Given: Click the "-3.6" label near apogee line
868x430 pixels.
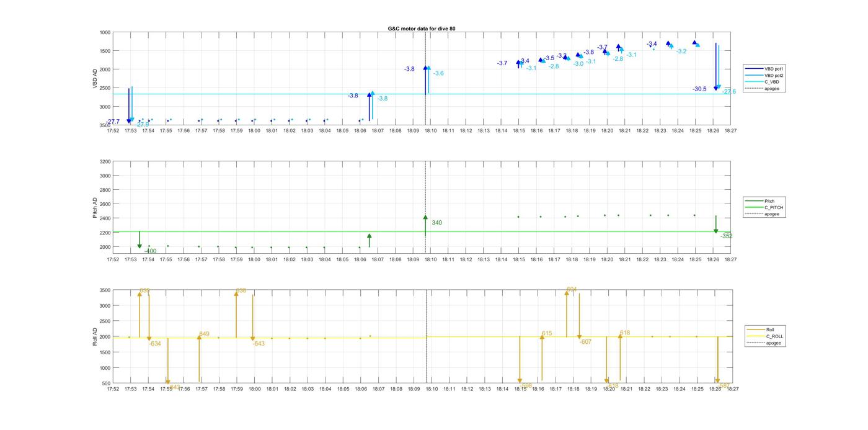Looking at the screenshot, I should click(x=438, y=73).
